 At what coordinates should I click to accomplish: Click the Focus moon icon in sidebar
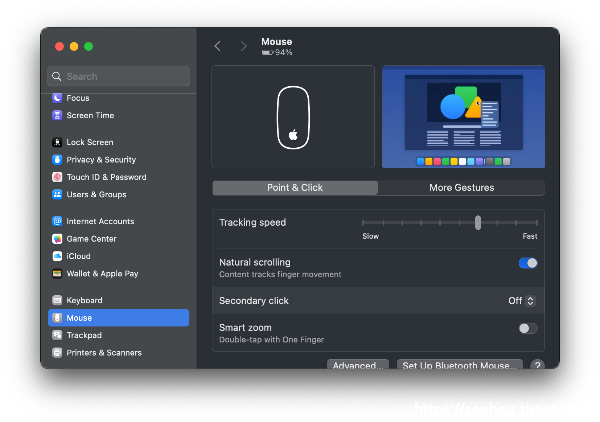pos(57,98)
